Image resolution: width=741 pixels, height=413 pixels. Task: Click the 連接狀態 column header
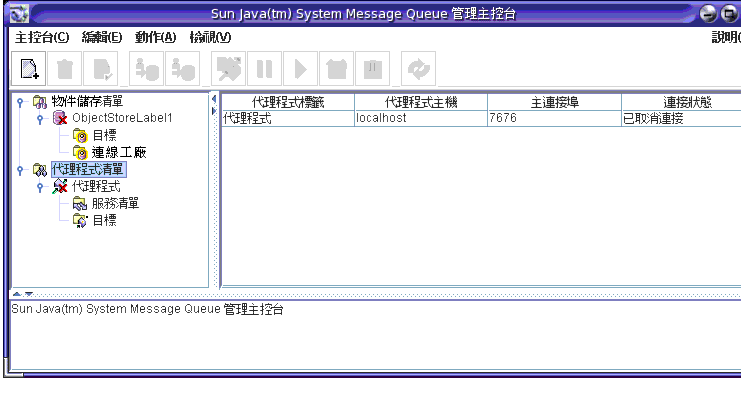coord(681,102)
